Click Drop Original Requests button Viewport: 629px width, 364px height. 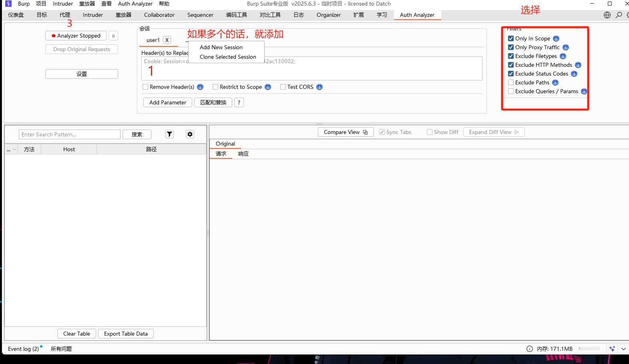click(x=82, y=49)
